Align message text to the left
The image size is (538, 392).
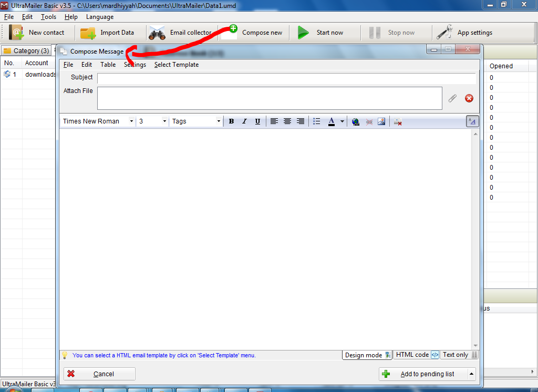[x=274, y=121]
